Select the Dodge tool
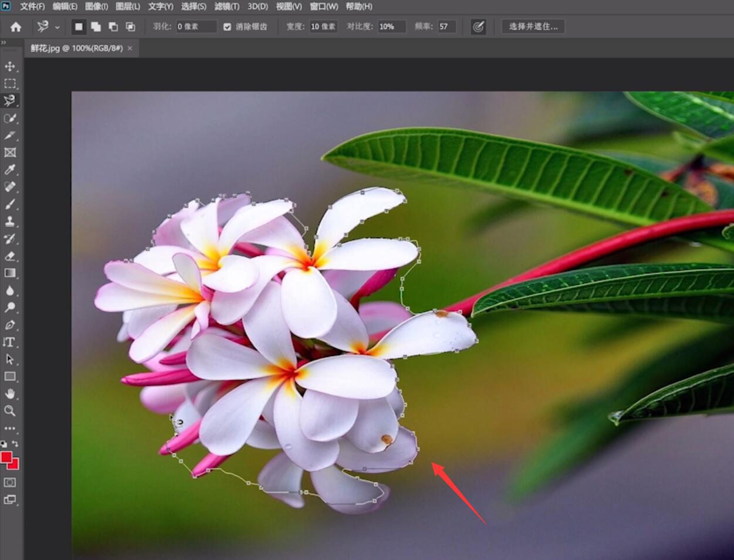Image resolution: width=734 pixels, height=560 pixels. point(10,307)
